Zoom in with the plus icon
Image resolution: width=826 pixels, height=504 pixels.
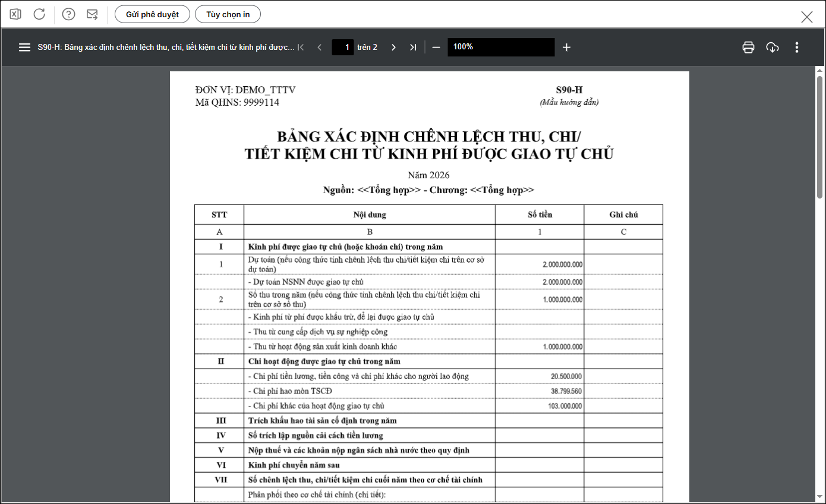point(566,48)
